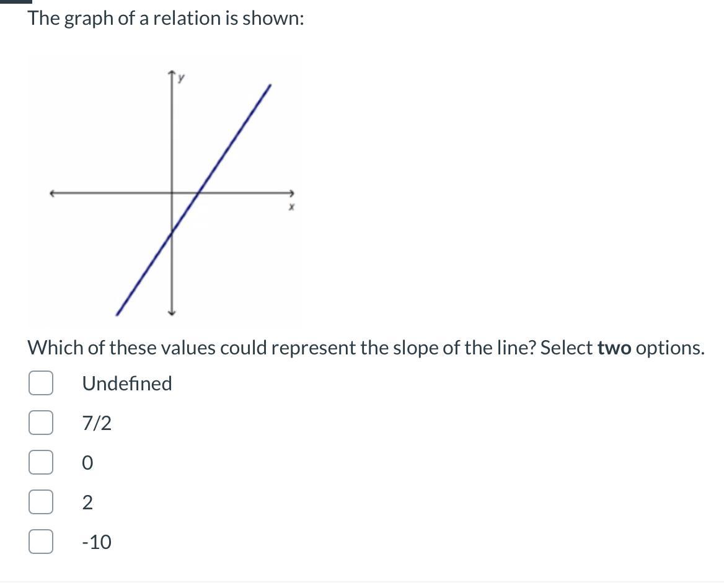
Task: Click the question text about slope
Action: tap(310, 348)
